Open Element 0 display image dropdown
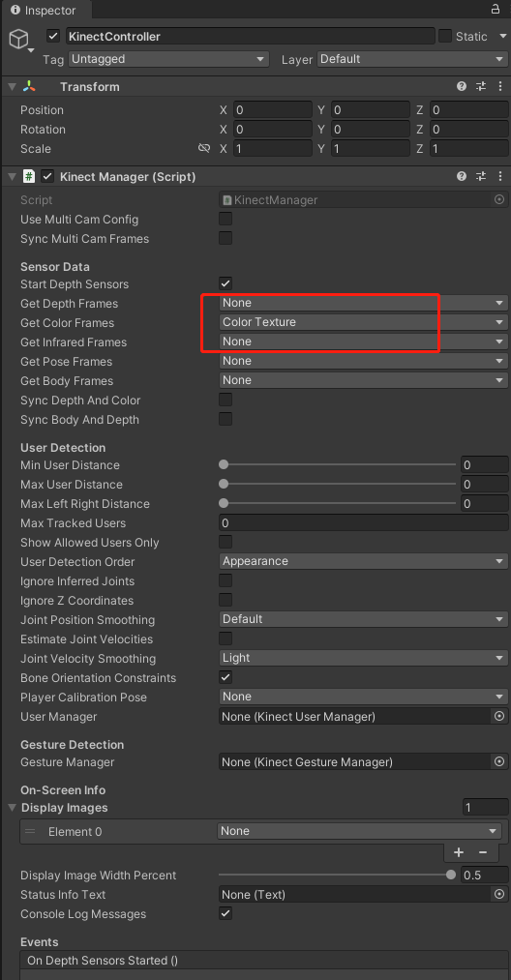This screenshot has width=511, height=980. [360, 831]
